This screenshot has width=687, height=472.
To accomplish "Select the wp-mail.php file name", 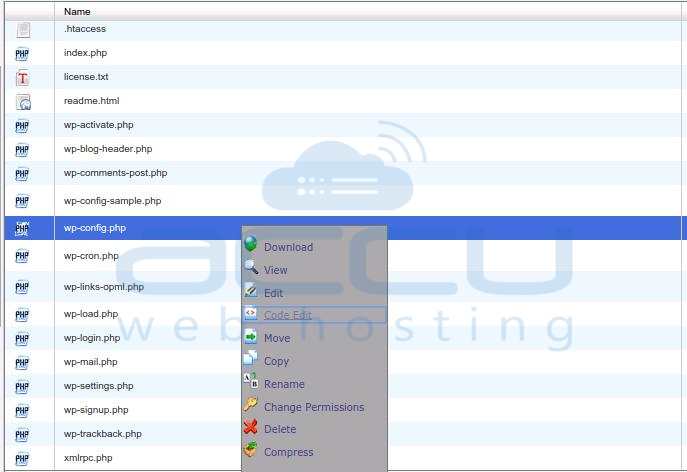I will click(x=91, y=362).
